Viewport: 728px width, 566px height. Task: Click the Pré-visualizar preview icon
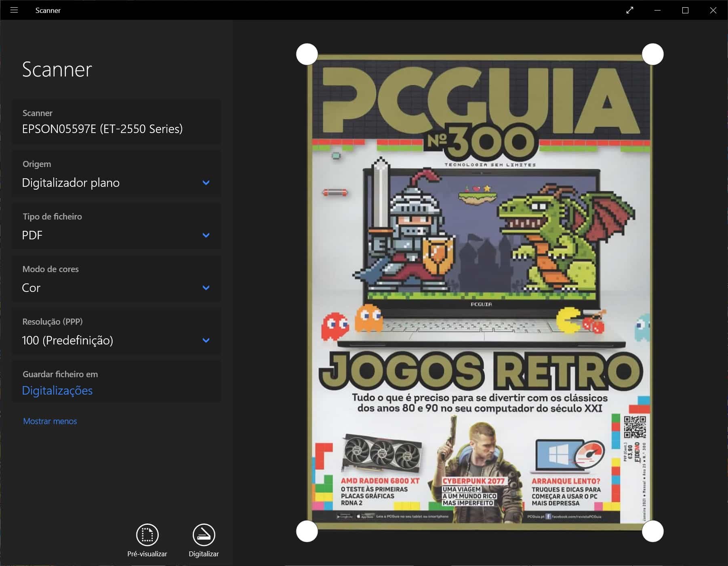[x=147, y=535]
